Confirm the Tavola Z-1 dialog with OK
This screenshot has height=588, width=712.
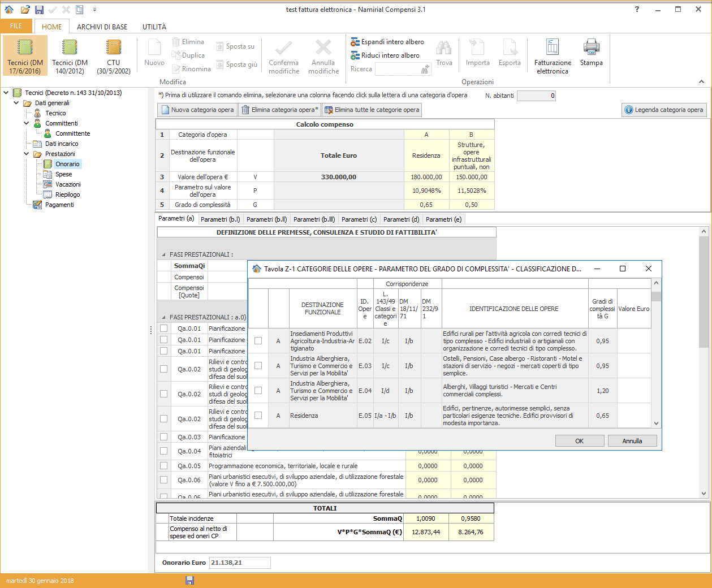pos(579,440)
